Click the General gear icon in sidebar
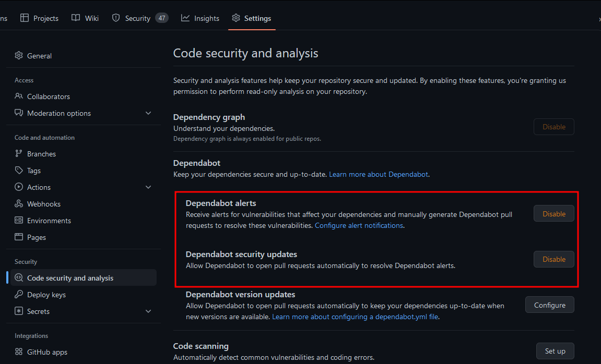Screen dimensions: 601x364 19,55
